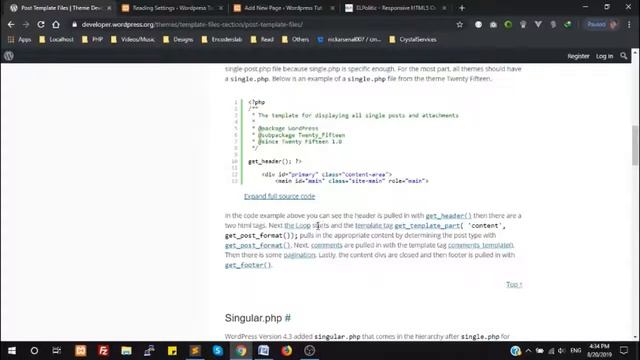This screenshot has width=640, height=360.
Task: Open the Videos/Music bookmarks folder
Action: point(133,40)
